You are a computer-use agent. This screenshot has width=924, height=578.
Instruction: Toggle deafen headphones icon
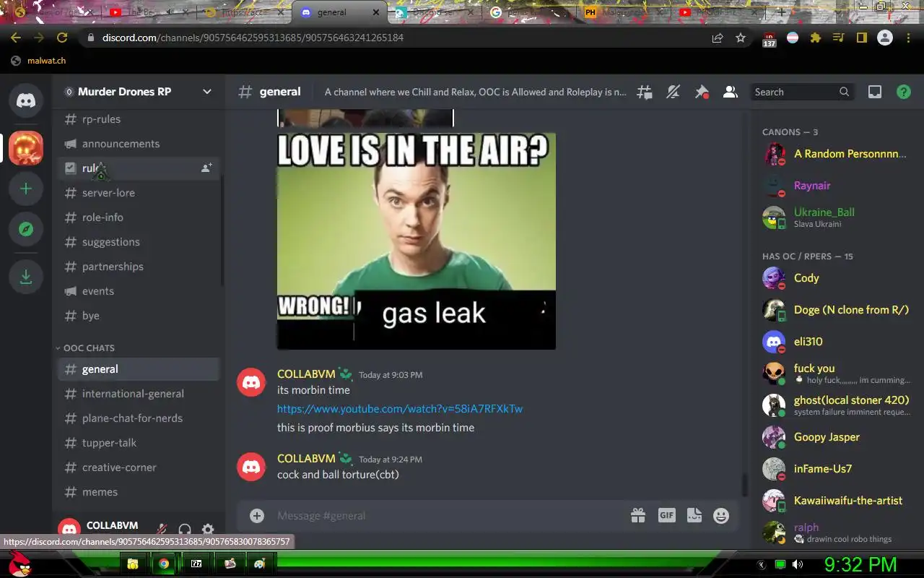pyautogui.click(x=185, y=530)
